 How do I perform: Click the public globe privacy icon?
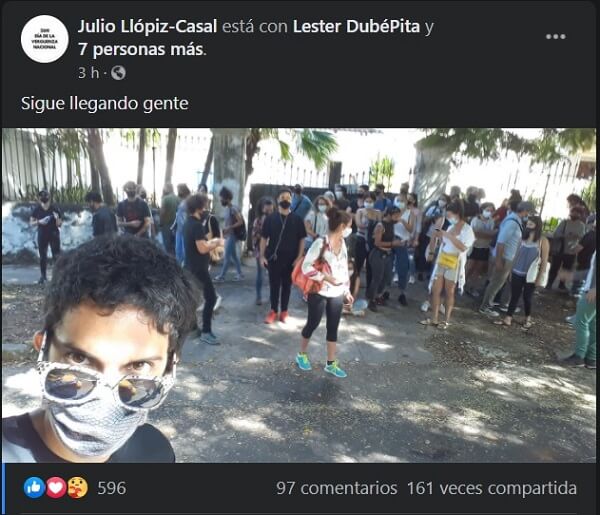(x=118, y=73)
